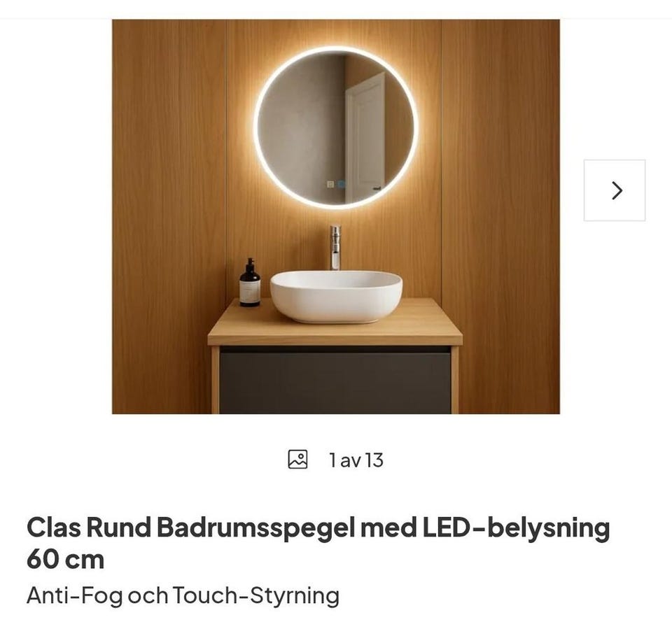Click the white washbasin in the photo
This screenshot has height=622, width=672.
tap(336, 296)
